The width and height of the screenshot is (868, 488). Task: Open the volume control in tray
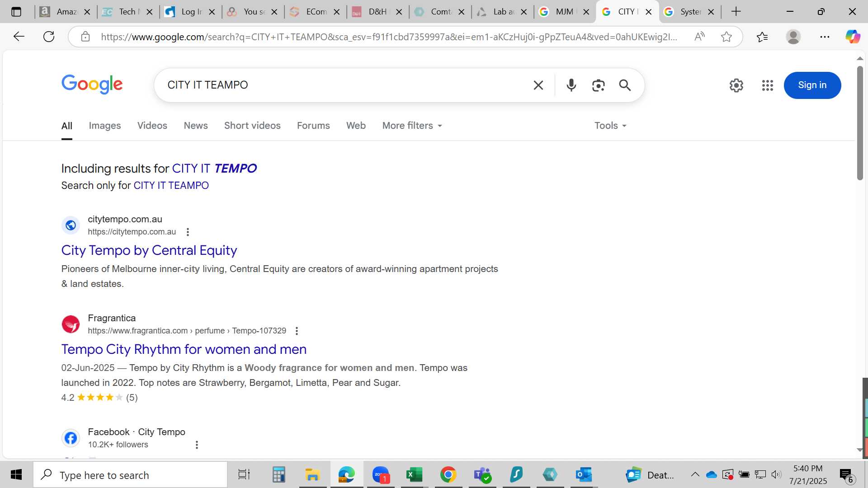click(x=776, y=474)
